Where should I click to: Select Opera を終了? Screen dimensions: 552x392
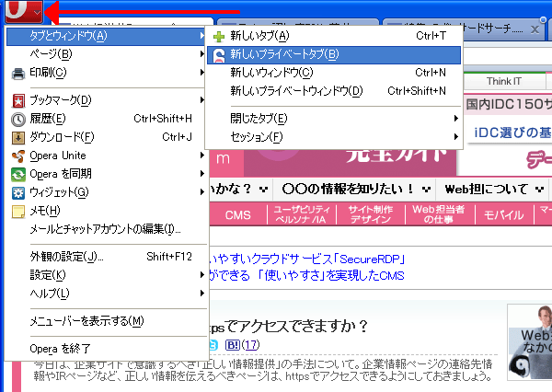coord(106,349)
